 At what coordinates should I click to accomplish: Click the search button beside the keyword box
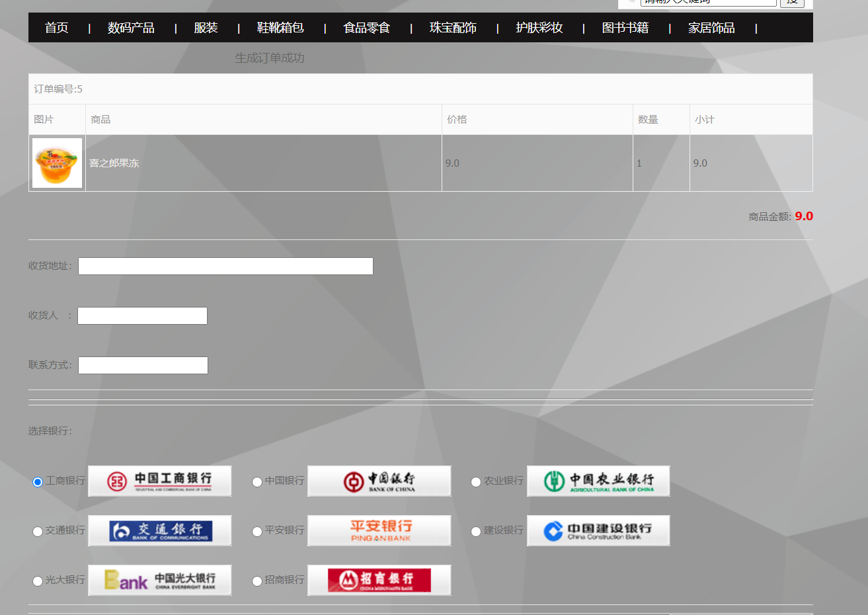tap(792, 3)
